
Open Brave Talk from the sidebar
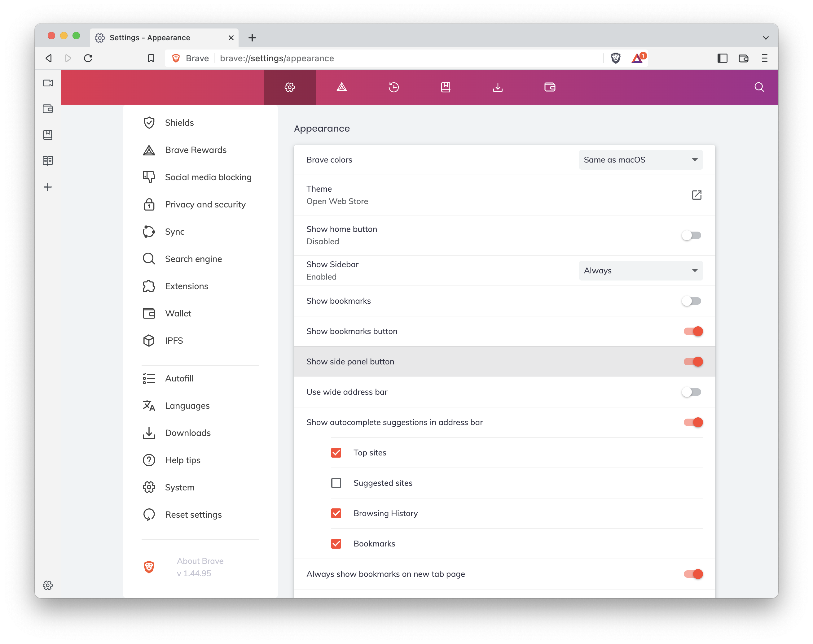tap(48, 83)
